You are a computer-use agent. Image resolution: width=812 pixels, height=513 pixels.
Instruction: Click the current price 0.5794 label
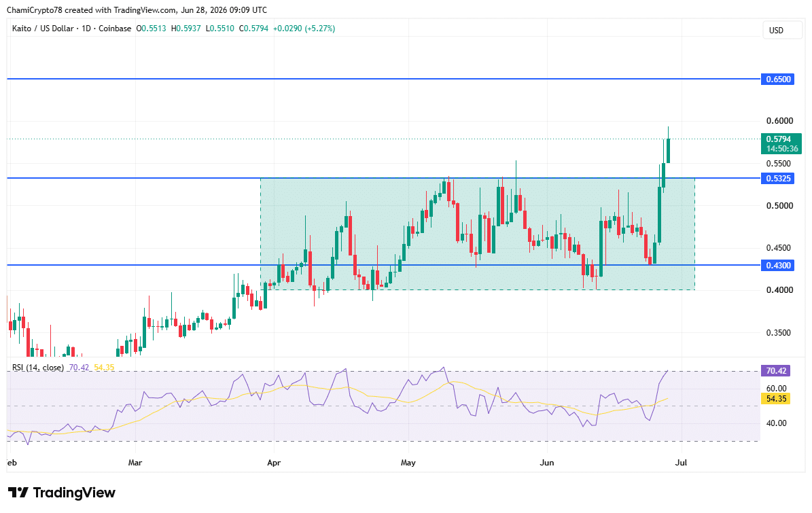pos(779,139)
